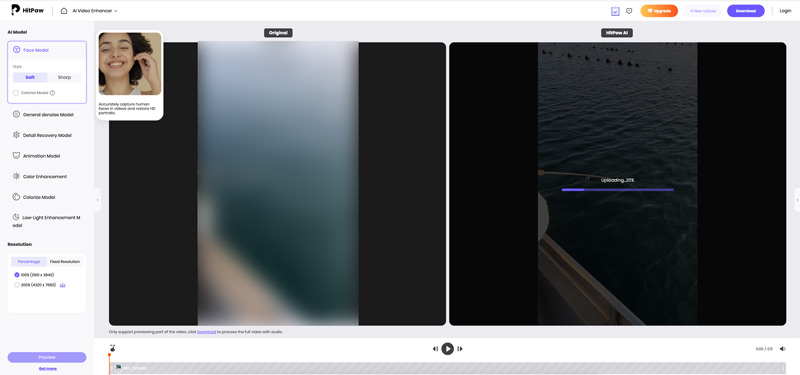Collapse the left sidebar panel arrow
The height and width of the screenshot is (375, 800).
[x=97, y=200]
